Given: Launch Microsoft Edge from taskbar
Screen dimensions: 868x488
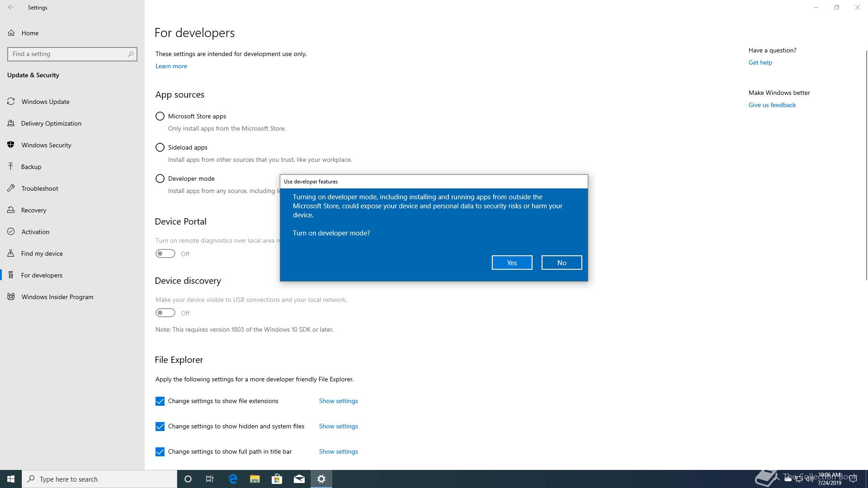Looking at the screenshot, I should [233, 479].
